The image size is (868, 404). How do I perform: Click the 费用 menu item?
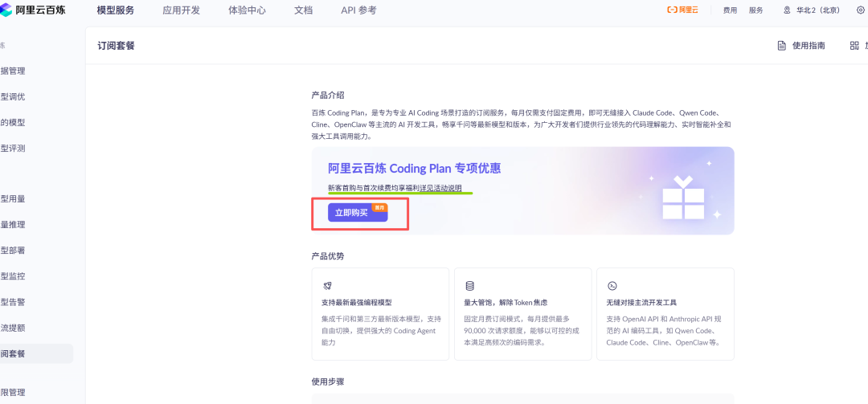(730, 10)
